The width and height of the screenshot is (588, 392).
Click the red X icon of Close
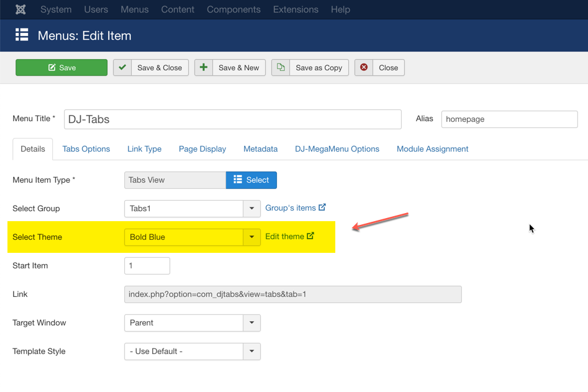tap(364, 68)
